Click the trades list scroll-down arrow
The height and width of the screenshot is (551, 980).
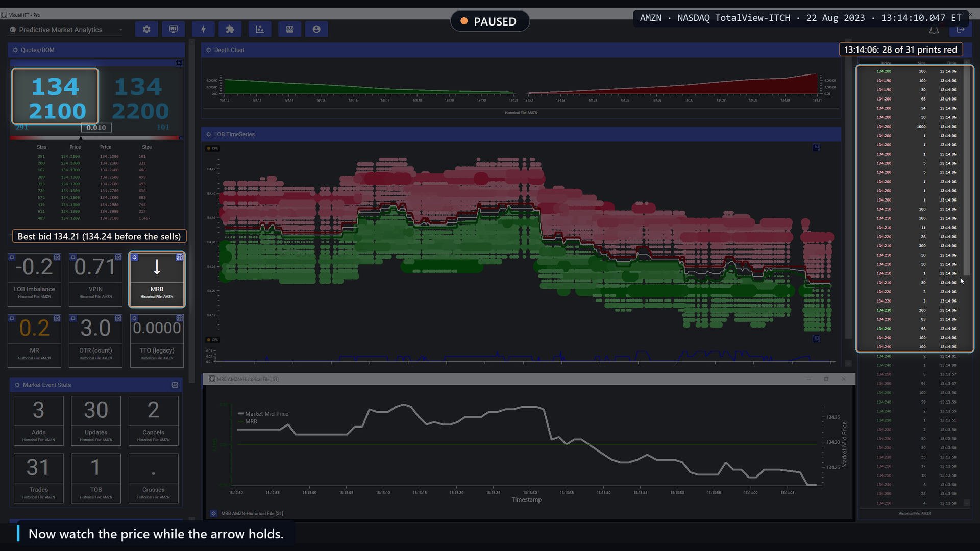[x=967, y=503]
